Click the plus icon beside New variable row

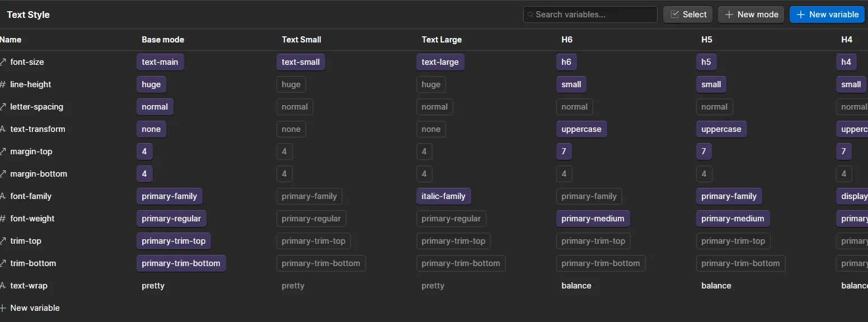coord(3,308)
